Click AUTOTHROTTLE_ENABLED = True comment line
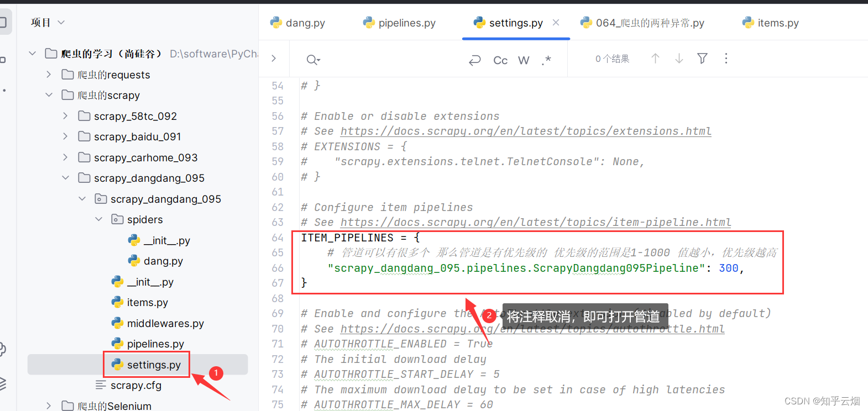The height and width of the screenshot is (411, 868). click(x=397, y=344)
